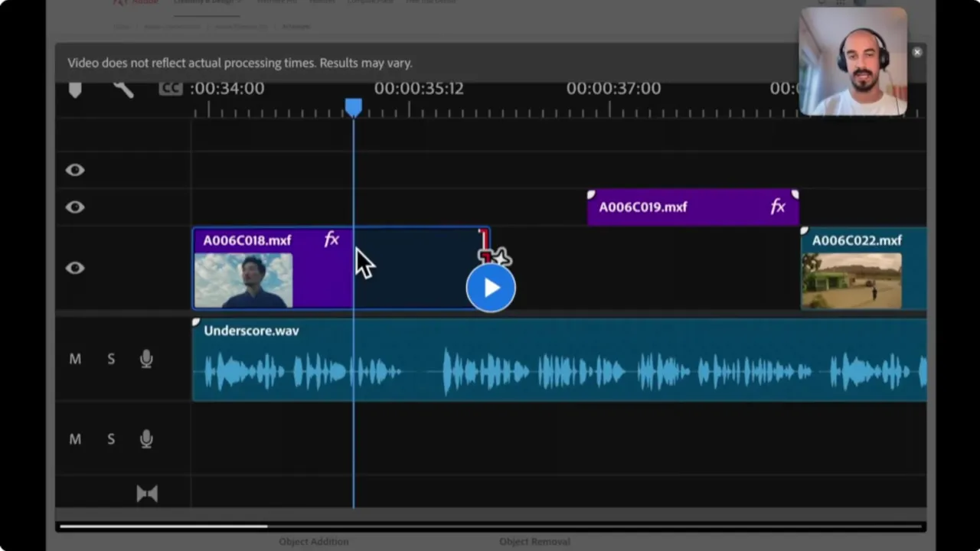This screenshot has height=551, width=980.
Task: Click the 00:00:35:12 timecode on ruler
Action: 419,89
